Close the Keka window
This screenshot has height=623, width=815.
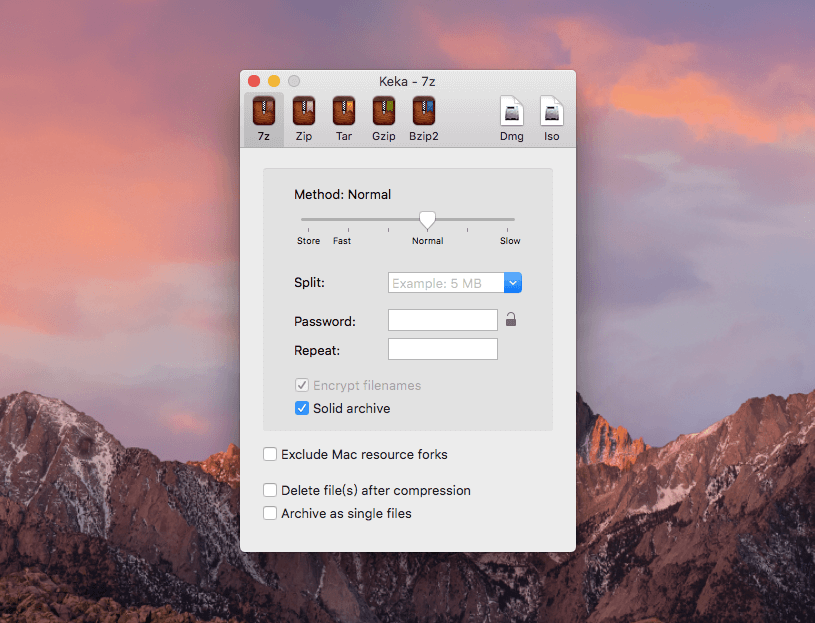pos(254,81)
